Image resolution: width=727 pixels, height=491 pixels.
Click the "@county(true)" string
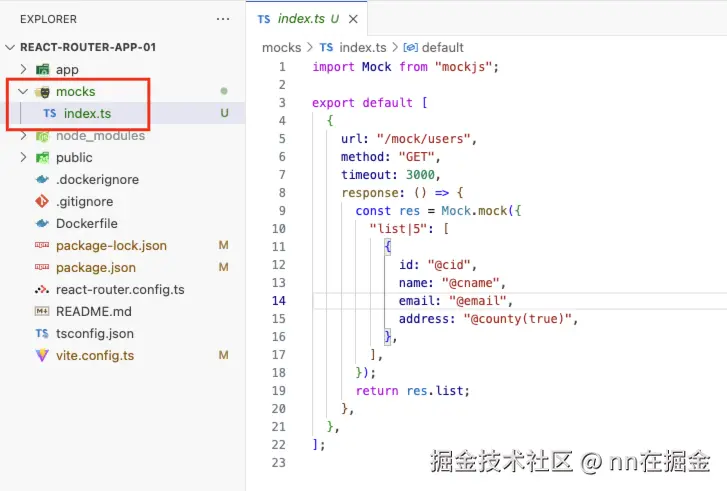pyautogui.click(x=518, y=319)
